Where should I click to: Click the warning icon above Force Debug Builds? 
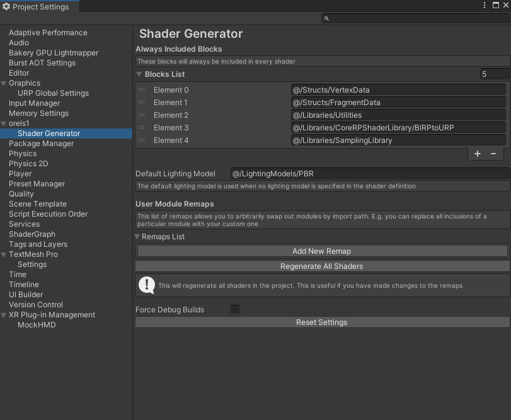(x=146, y=285)
